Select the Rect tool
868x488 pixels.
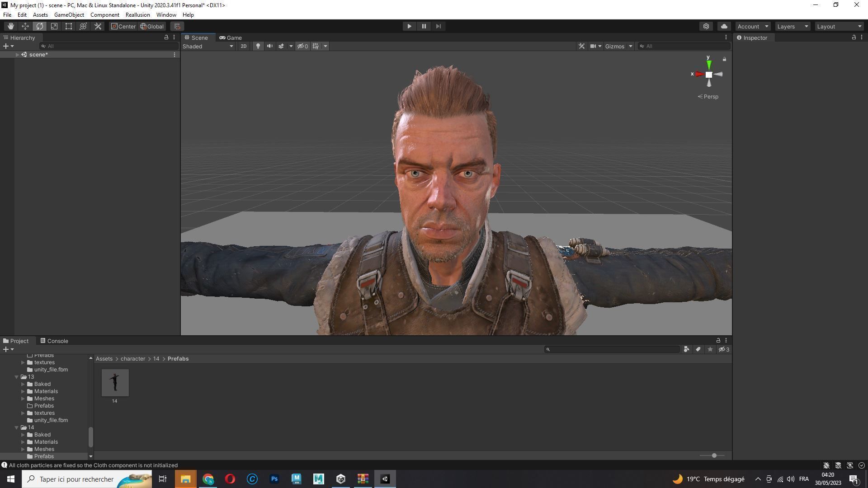click(x=69, y=26)
